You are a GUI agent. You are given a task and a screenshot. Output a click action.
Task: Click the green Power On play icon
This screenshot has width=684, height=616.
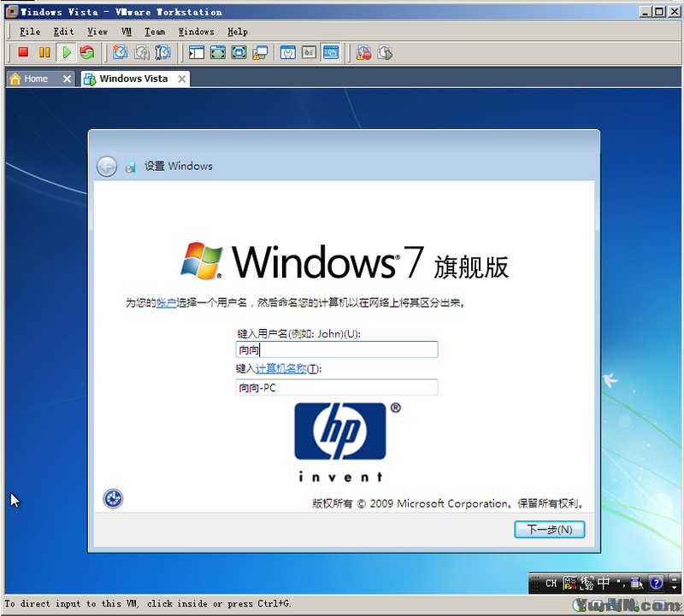coord(67,53)
